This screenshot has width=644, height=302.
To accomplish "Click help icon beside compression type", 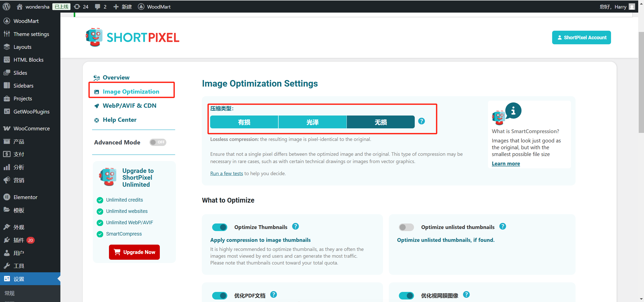I will (x=422, y=121).
